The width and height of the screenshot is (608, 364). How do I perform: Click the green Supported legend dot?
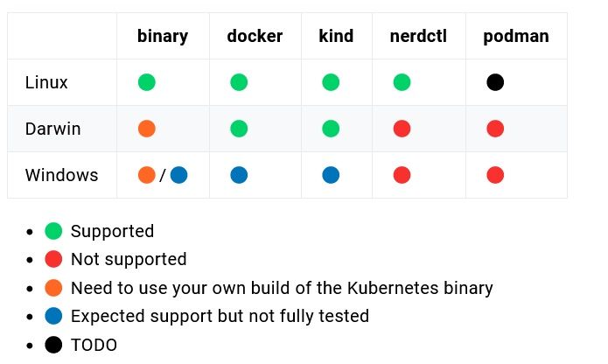tap(53, 231)
